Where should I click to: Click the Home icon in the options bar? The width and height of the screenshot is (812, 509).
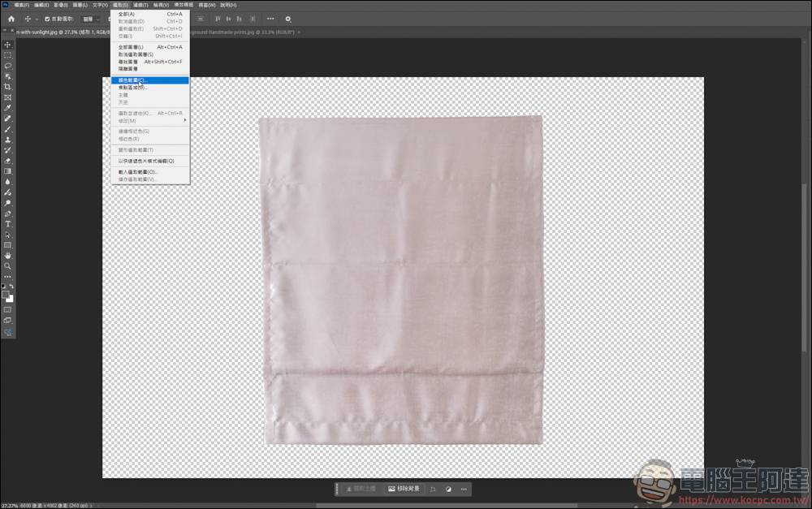(x=11, y=19)
